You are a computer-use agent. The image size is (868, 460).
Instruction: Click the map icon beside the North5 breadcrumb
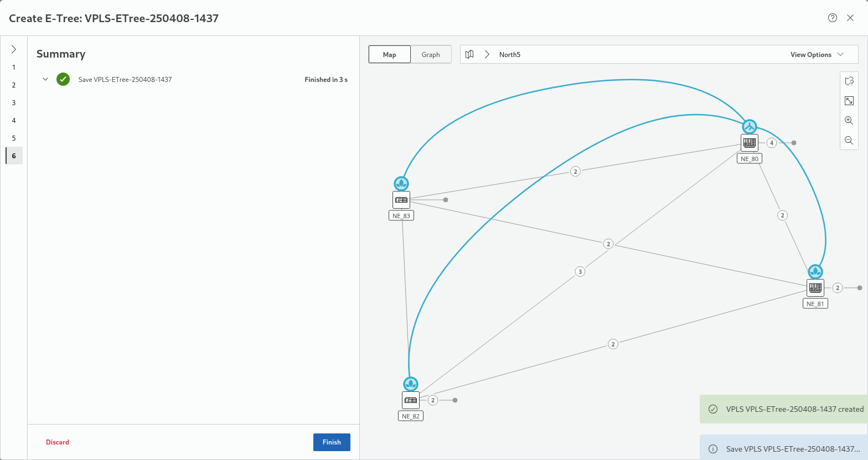point(469,54)
